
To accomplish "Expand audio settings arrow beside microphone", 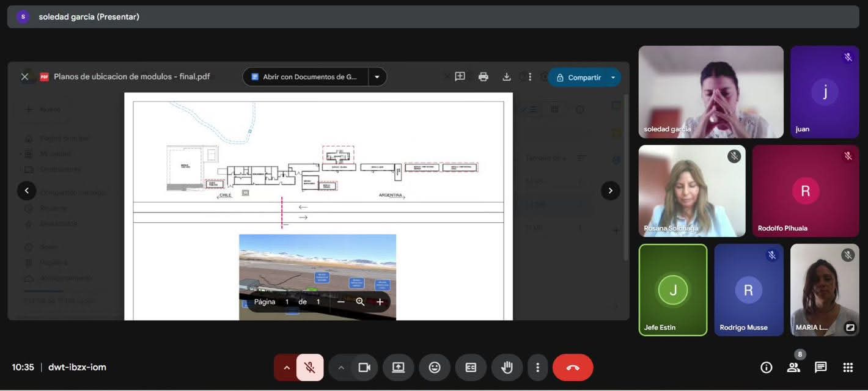I will point(286,367).
